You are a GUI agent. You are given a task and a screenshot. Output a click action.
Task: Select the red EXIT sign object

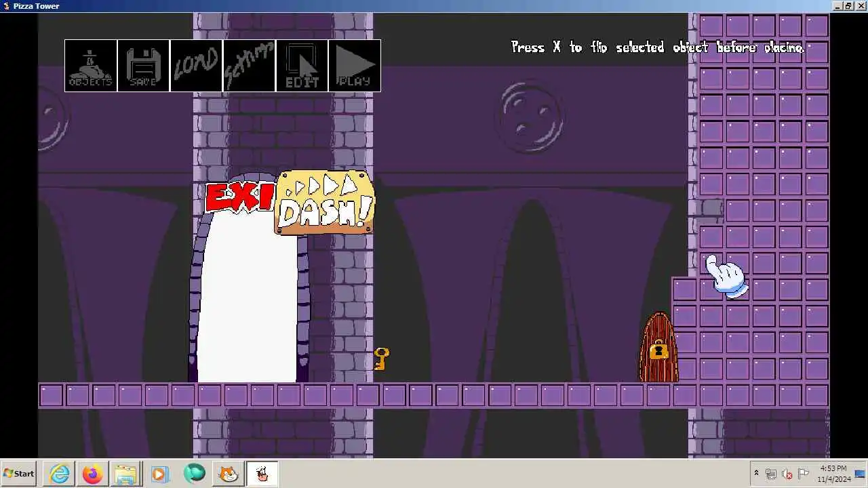240,197
